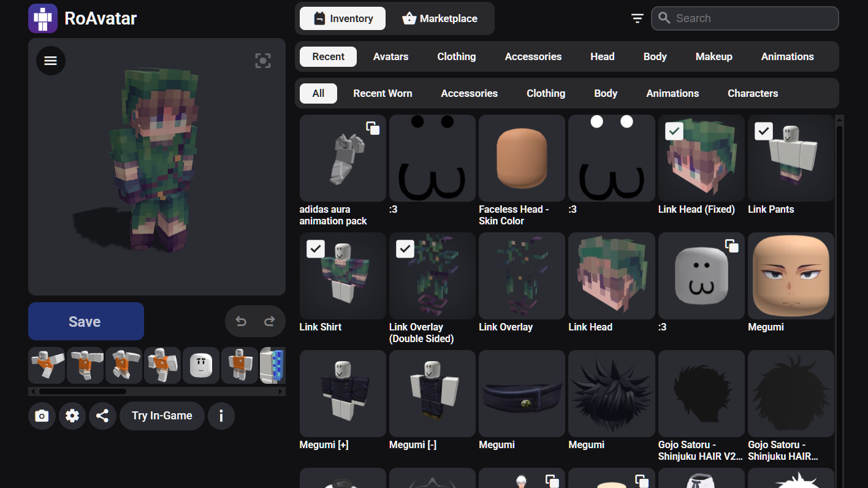The height and width of the screenshot is (488, 868).
Task: Select the adidas aura animation pack item
Action: point(343,170)
